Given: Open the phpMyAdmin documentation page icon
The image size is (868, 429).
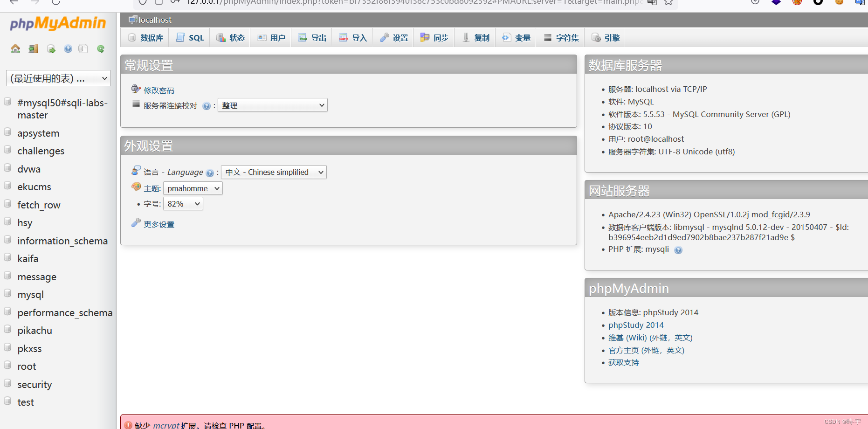Looking at the screenshot, I should (83, 48).
